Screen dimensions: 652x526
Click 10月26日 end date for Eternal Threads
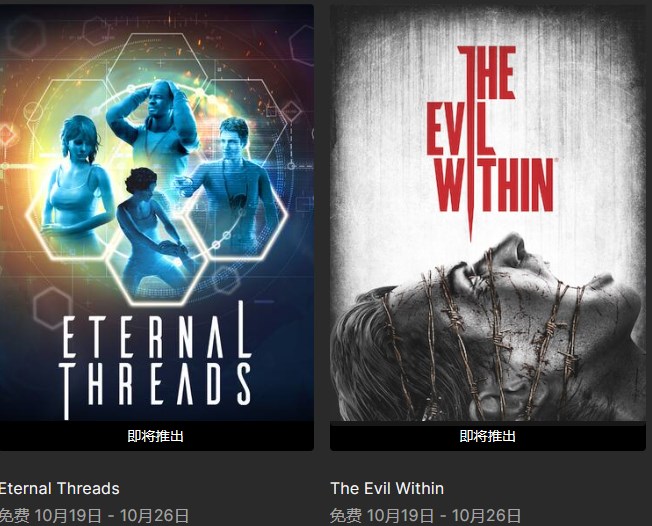click(x=154, y=516)
